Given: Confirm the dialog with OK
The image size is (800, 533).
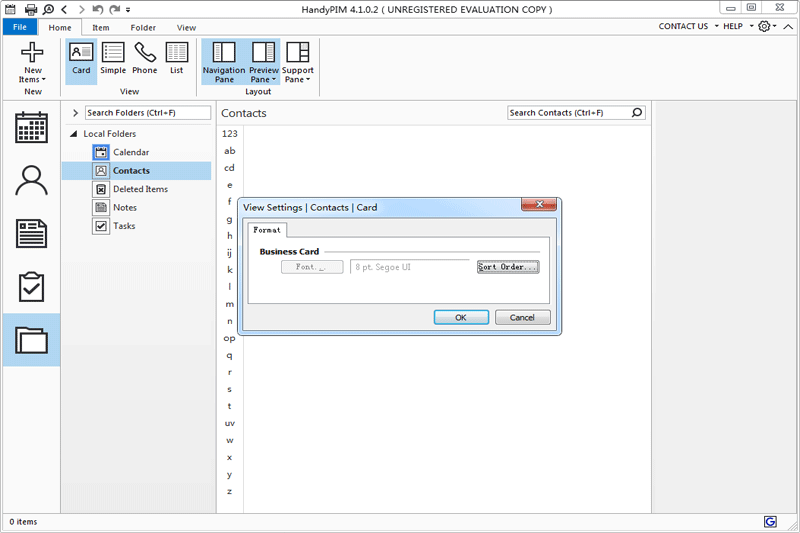Looking at the screenshot, I should 461,317.
